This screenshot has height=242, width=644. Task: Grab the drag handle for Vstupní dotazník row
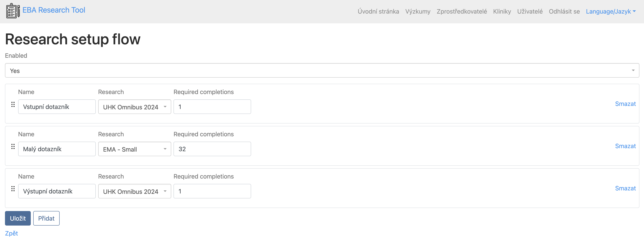(13, 105)
